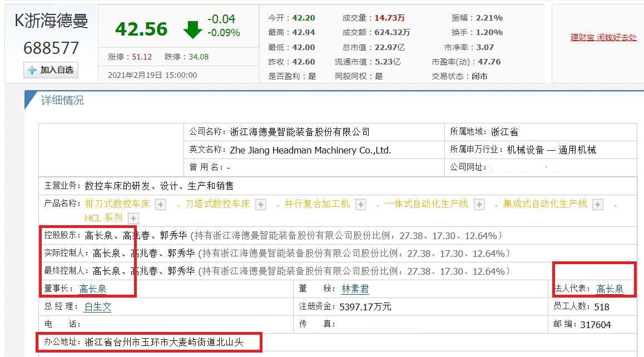
Task: Click the timestamp 2021年2月19日 15:00:00
Action: 152,75
